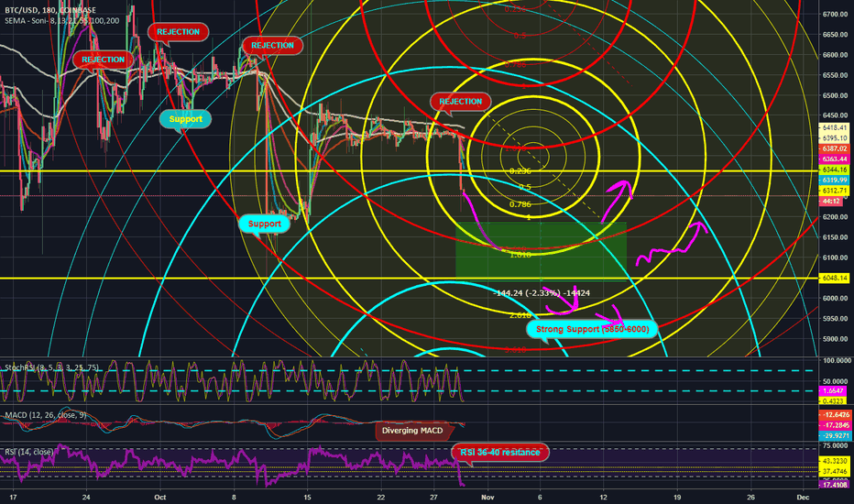Click the RSI 36-40 resitance callout

pyautogui.click(x=500, y=453)
